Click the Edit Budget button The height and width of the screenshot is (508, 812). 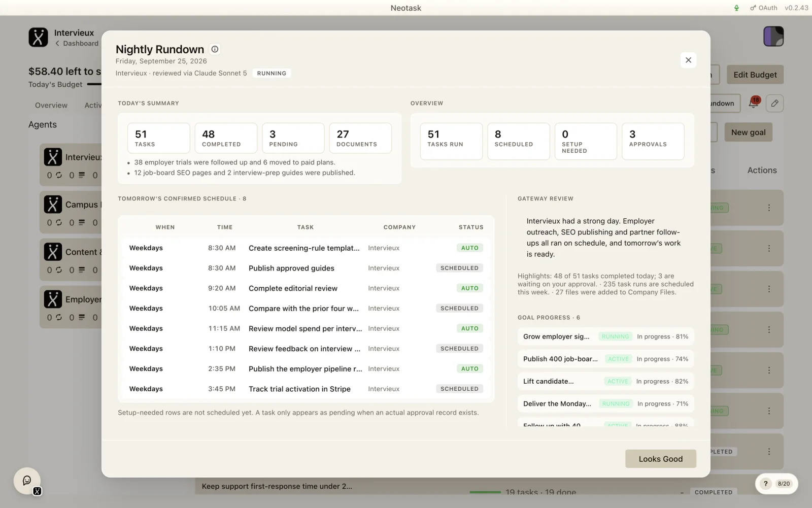click(x=755, y=75)
